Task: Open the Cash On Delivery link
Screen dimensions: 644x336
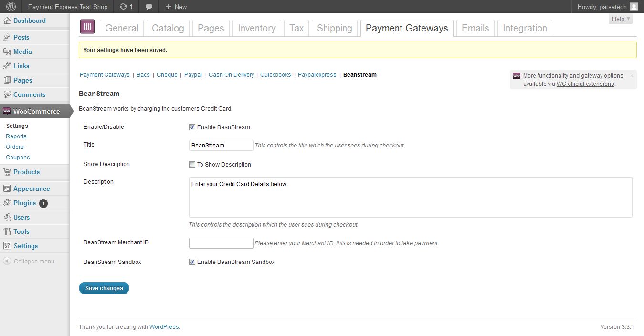Action: pos(232,75)
